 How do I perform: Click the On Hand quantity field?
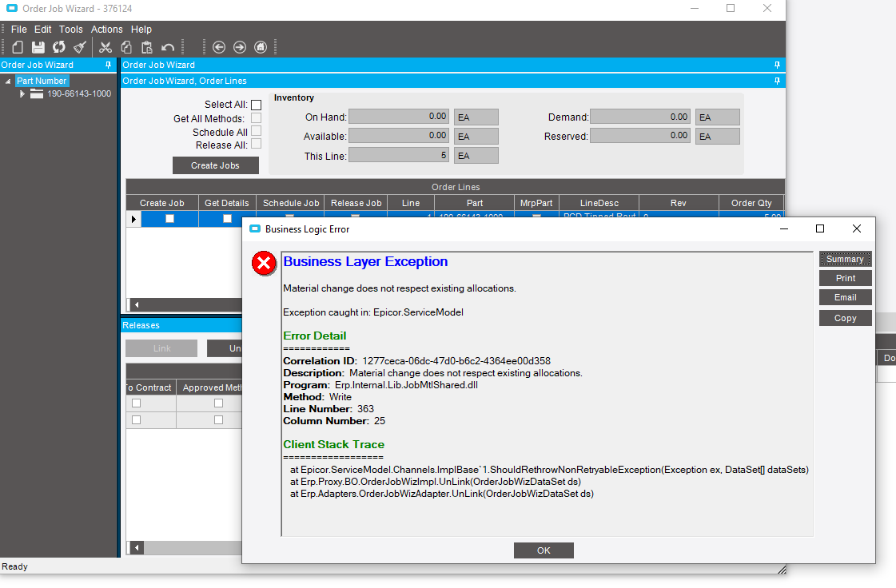(399, 117)
